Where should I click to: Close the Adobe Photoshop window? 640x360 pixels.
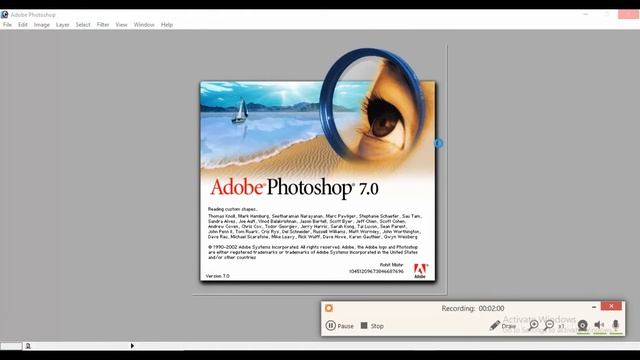click(629, 15)
